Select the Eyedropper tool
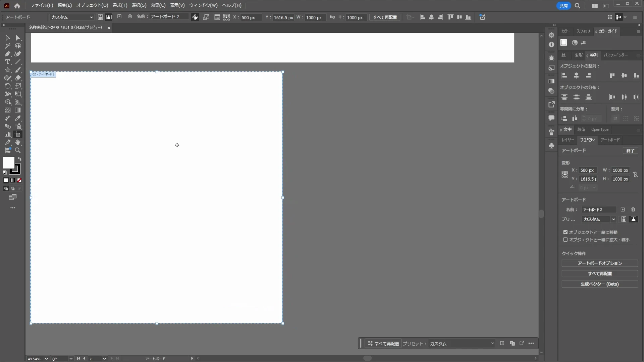Viewport: 644px width, 362px height. tap(18, 118)
